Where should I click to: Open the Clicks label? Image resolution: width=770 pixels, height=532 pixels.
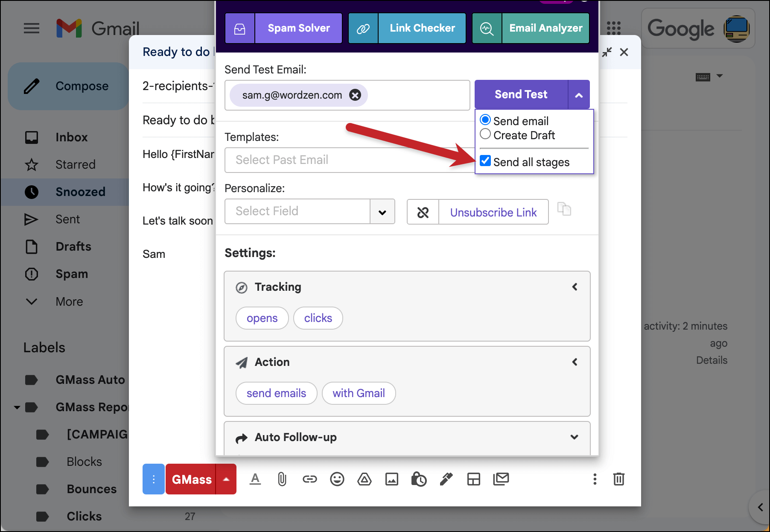click(x=84, y=516)
